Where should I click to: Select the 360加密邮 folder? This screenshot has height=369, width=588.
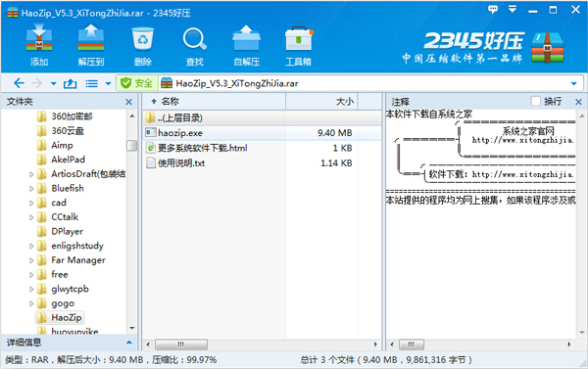(x=65, y=116)
